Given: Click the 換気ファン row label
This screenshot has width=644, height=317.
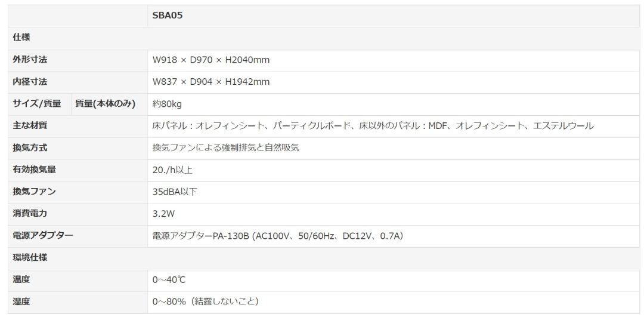Looking at the screenshot, I should click(x=35, y=192).
